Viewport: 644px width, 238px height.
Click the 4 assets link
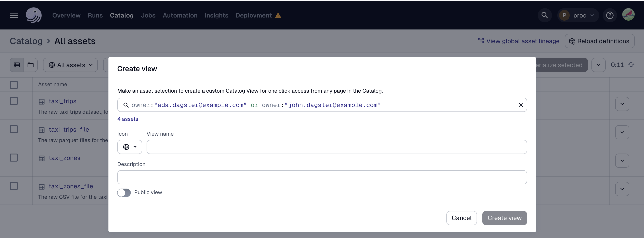(128, 119)
